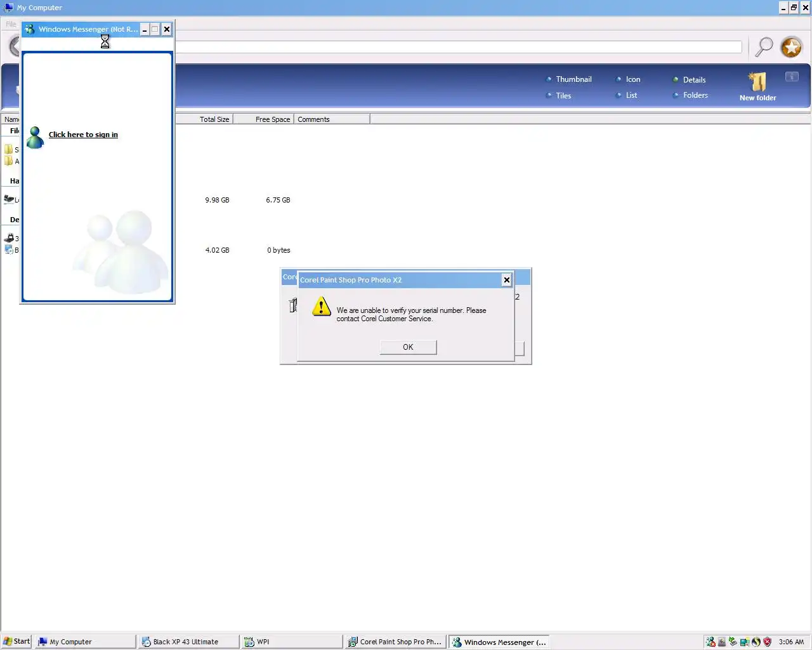Restore down the My Computer window
Image resolution: width=812 pixels, height=650 pixels.
tap(794, 8)
